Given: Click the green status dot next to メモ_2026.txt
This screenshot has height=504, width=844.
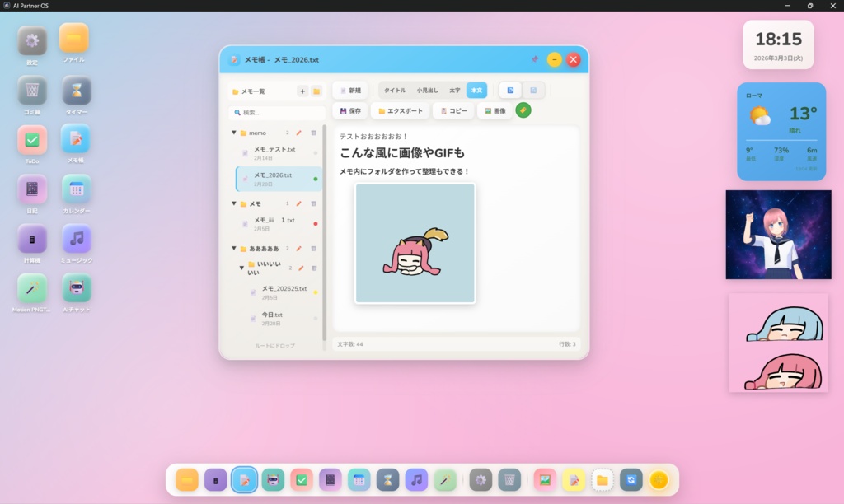Looking at the screenshot, I should [316, 177].
